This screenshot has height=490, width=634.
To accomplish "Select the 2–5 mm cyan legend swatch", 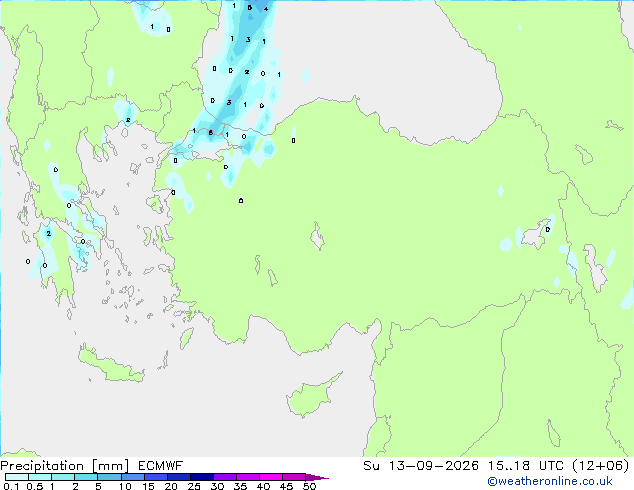I will pos(87,477).
